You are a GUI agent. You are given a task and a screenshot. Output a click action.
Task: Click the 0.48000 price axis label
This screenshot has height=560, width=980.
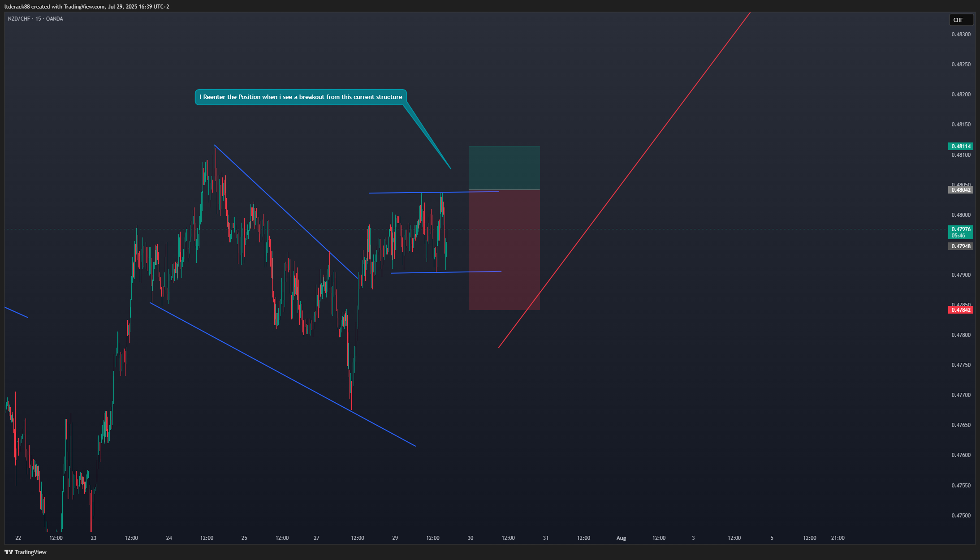(x=961, y=215)
